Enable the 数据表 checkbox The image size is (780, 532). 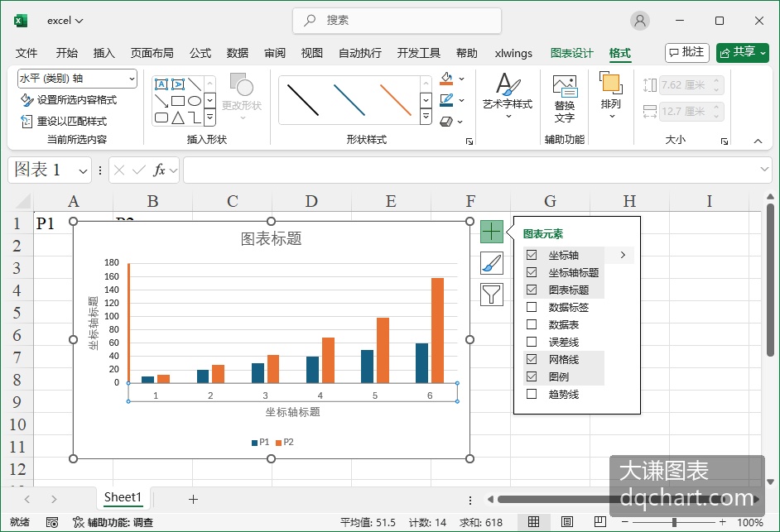pyautogui.click(x=532, y=324)
